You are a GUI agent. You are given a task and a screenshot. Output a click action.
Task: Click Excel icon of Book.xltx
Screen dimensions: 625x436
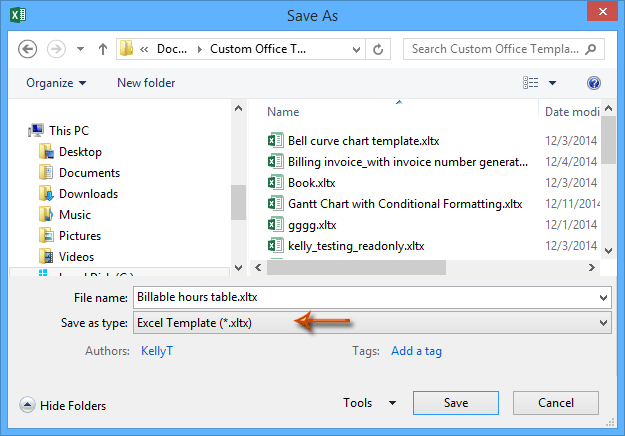click(x=275, y=182)
